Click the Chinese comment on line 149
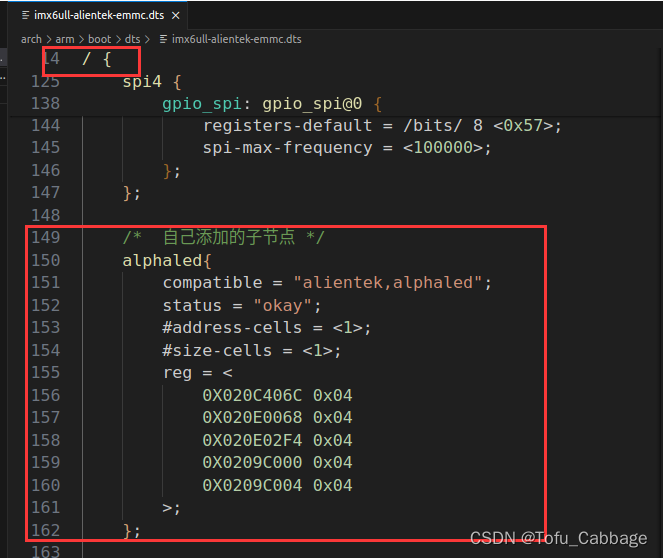 pos(223,237)
